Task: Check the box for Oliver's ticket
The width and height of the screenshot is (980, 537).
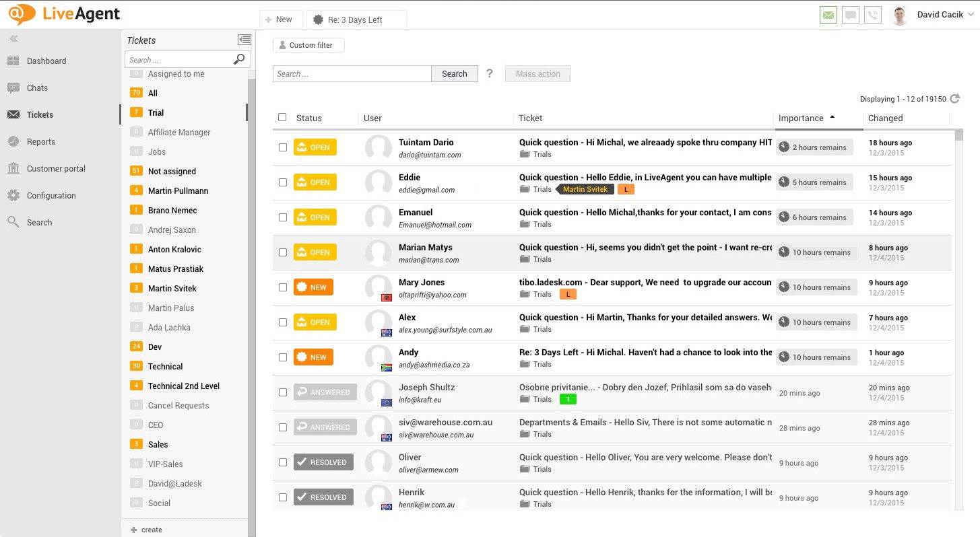Action: [283, 462]
